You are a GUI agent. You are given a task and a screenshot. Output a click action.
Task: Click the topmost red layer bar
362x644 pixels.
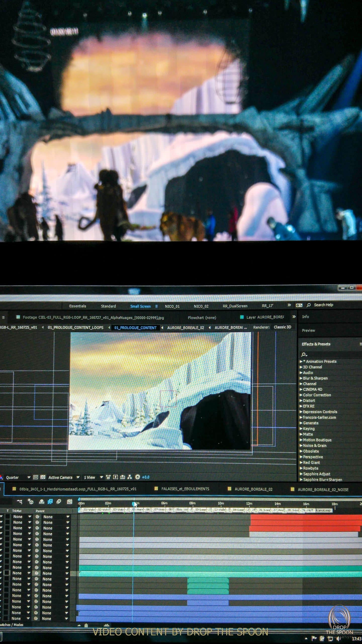click(x=306, y=517)
